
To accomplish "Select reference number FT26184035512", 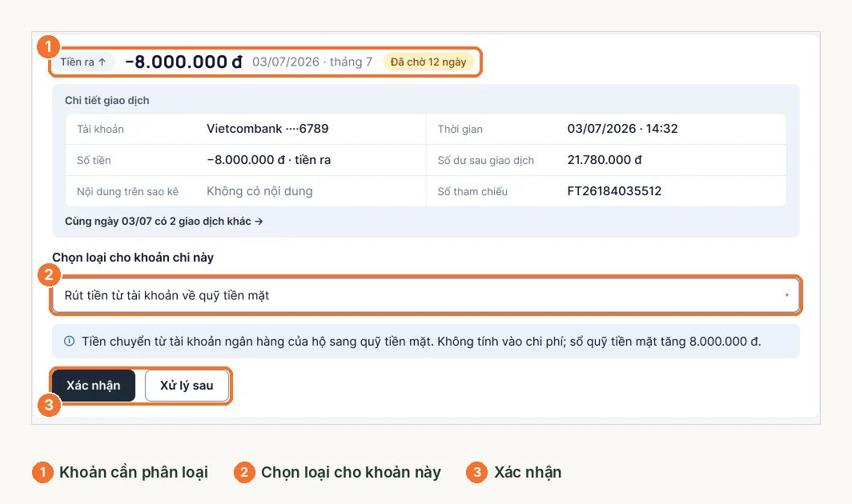I will coord(614,191).
